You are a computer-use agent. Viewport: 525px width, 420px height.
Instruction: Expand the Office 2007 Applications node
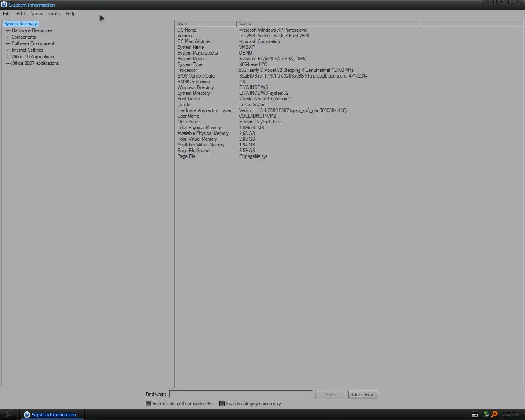tap(7, 64)
